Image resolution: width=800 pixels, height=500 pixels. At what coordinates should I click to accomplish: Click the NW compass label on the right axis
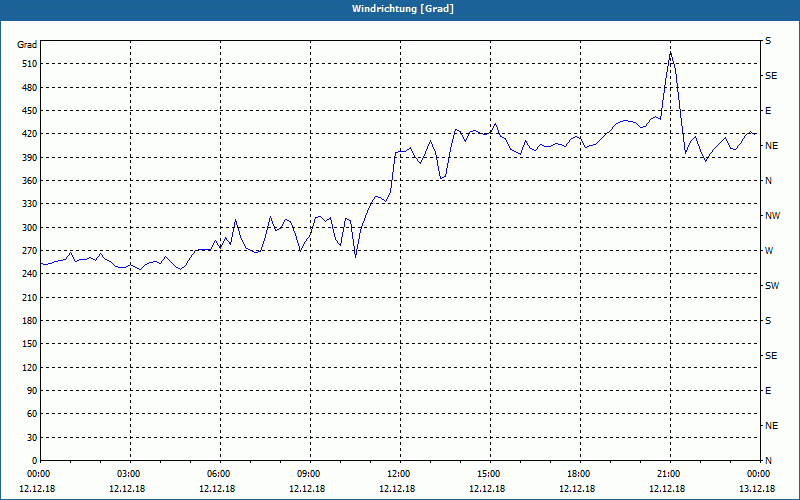[772, 216]
